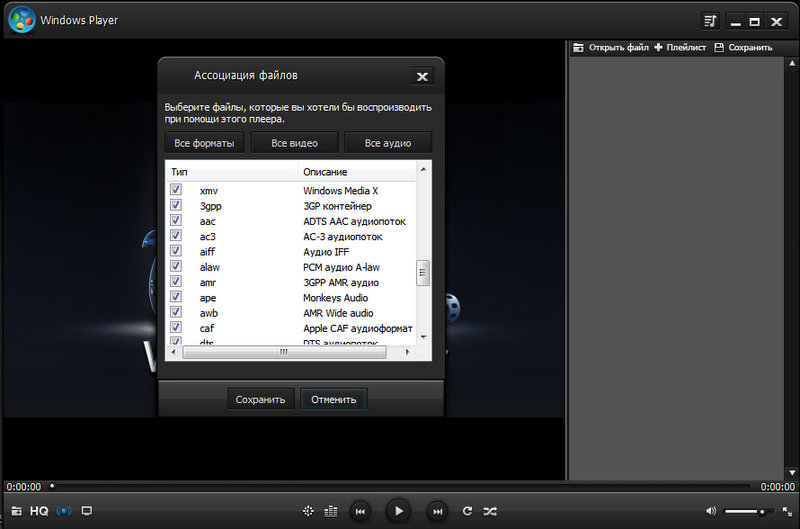Mute audio with speaker icon
The height and width of the screenshot is (529, 800).
(x=711, y=511)
